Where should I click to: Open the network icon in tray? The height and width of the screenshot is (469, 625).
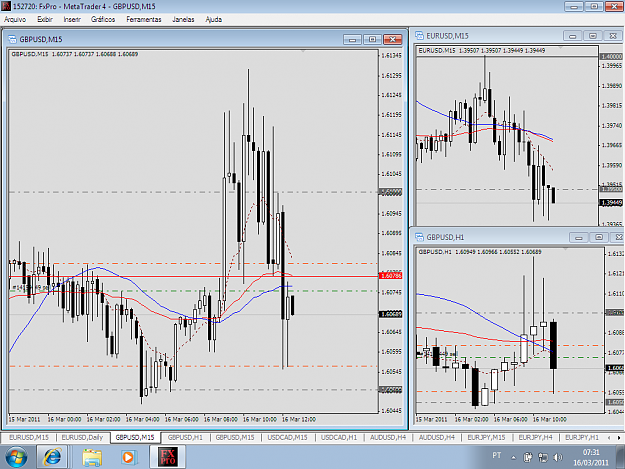click(x=542, y=457)
